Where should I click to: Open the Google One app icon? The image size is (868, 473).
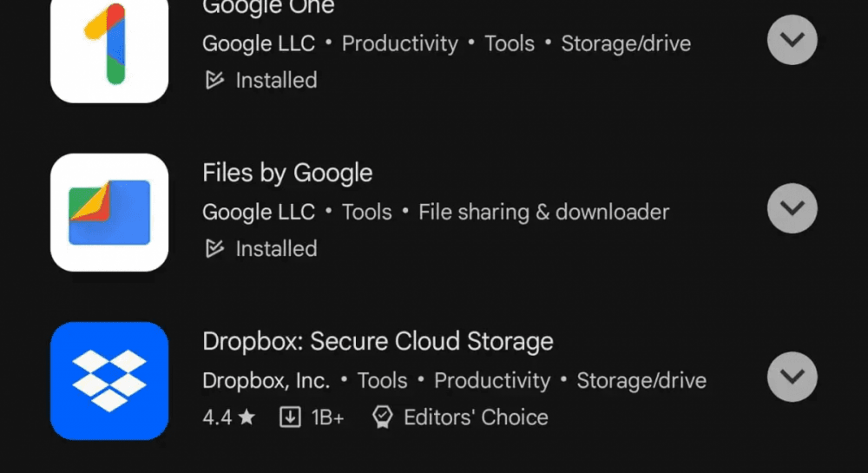coord(109,49)
